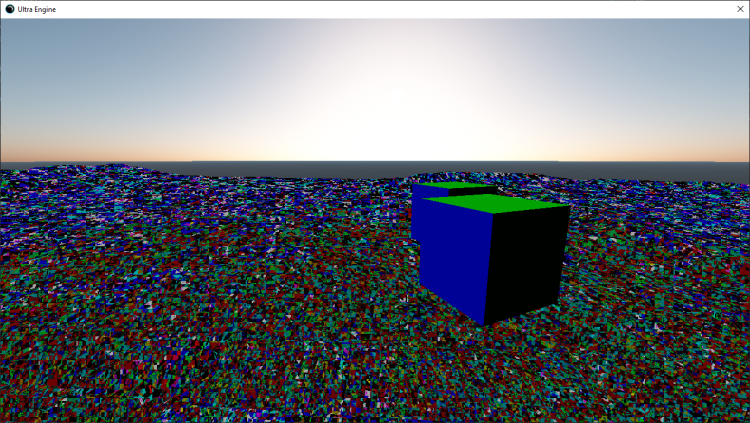
Task: Click the green top face of the front cube
Action: [497, 203]
